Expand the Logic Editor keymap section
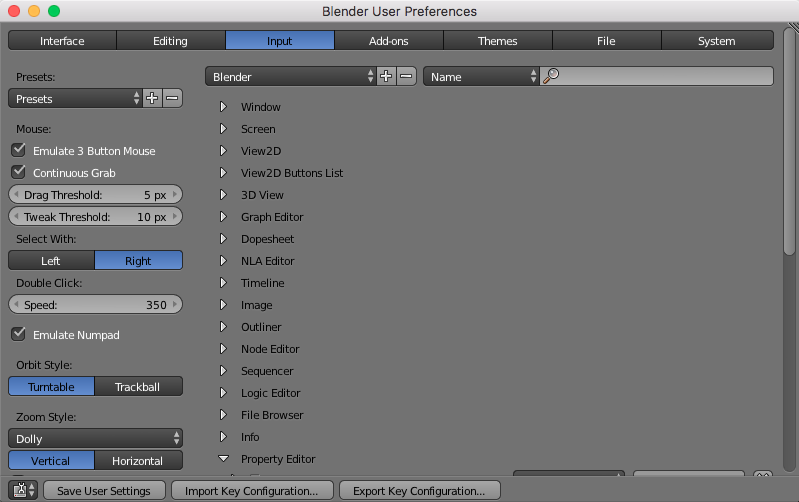 [223, 392]
